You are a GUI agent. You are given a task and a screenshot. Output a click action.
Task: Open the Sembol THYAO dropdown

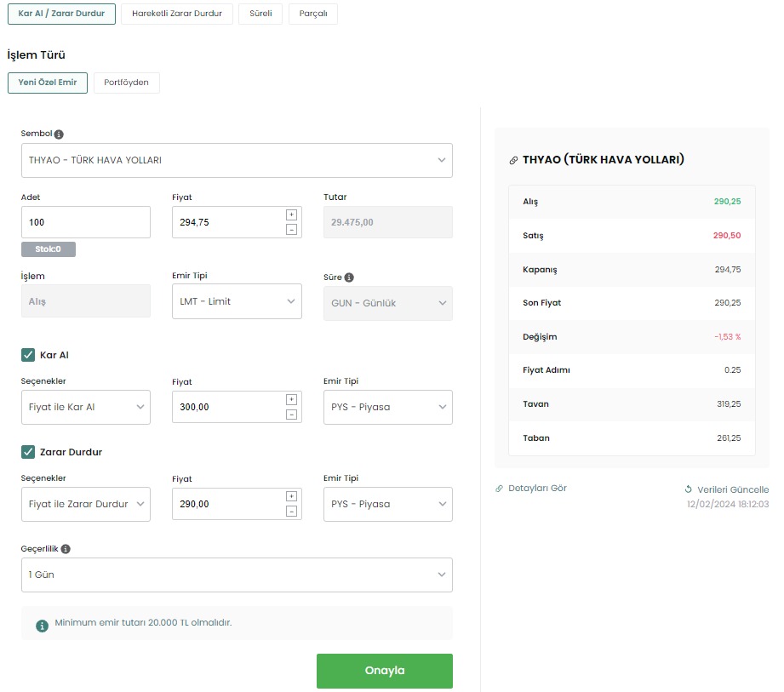pyautogui.click(x=237, y=161)
